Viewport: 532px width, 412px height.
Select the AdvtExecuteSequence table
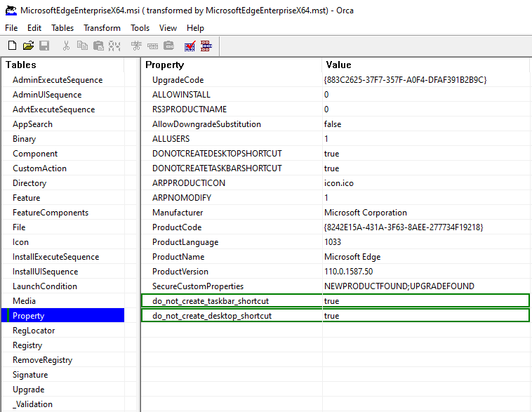[53, 109]
